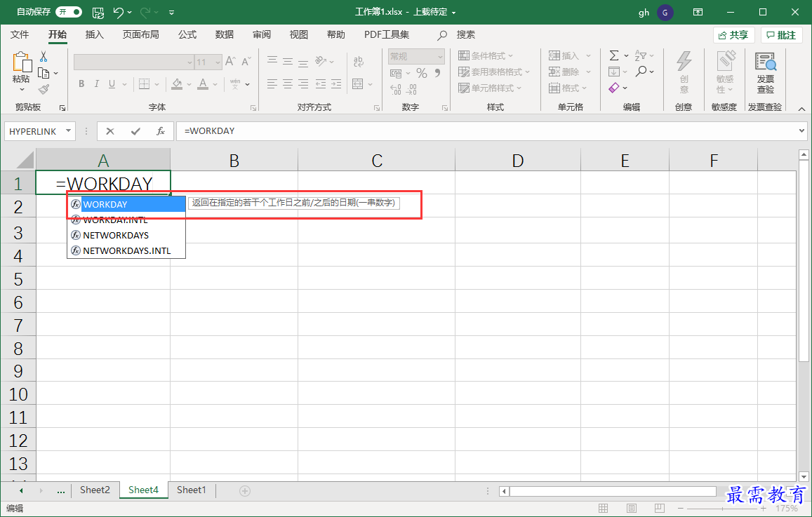Click the Center alignment icon
Image resolution: width=812 pixels, height=517 pixels.
point(288,84)
